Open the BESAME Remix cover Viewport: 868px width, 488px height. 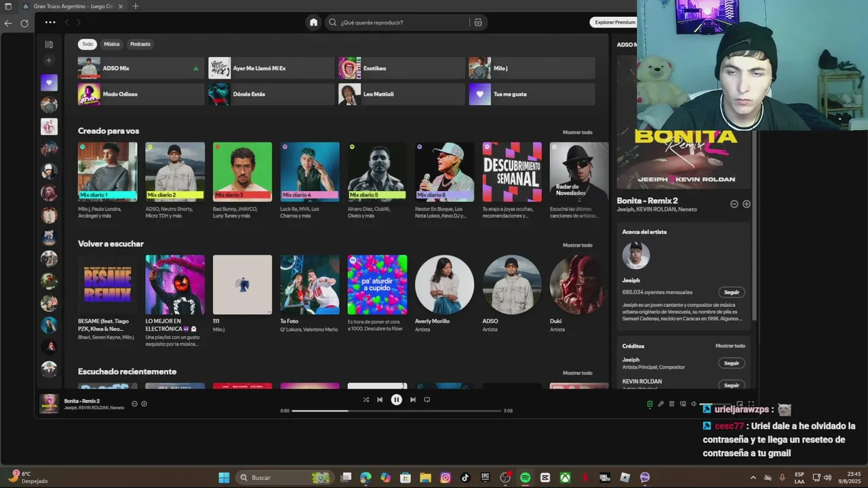[x=107, y=285]
